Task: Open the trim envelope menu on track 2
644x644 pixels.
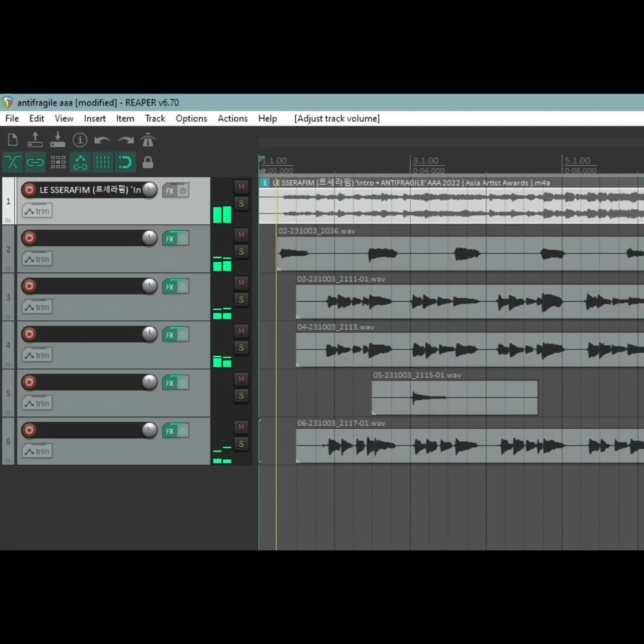Action: tap(37, 259)
